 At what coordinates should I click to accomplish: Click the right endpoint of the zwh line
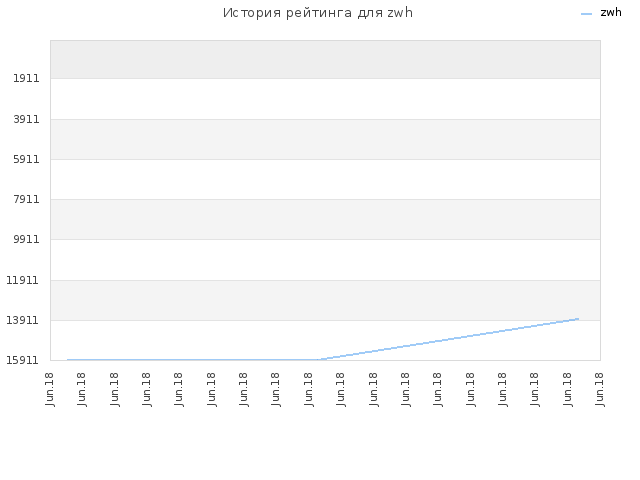click(578, 319)
